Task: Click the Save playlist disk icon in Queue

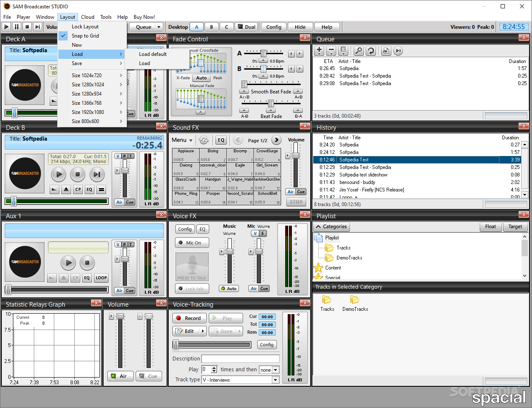Action: click(x=343, y=51)
